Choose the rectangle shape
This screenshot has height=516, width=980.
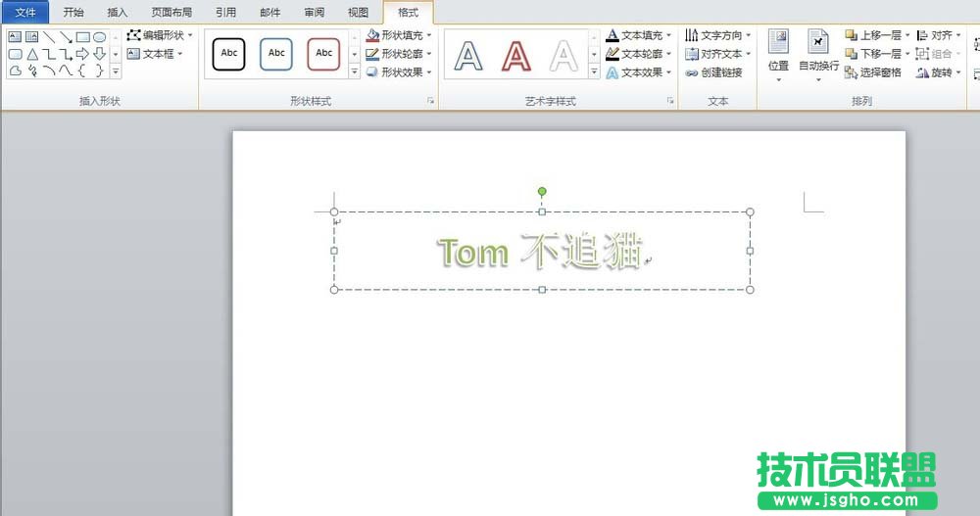pyautogui.click(x=82, y=37)
